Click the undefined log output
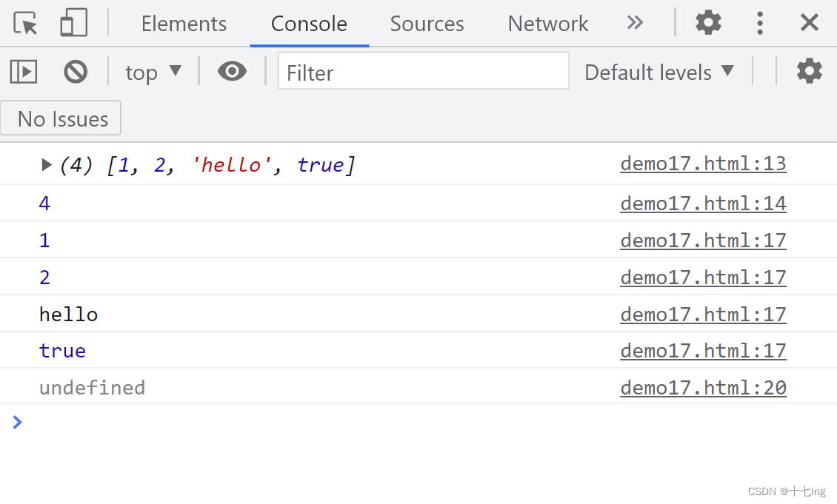Screen dimensions: 837x504 [93, 388]
